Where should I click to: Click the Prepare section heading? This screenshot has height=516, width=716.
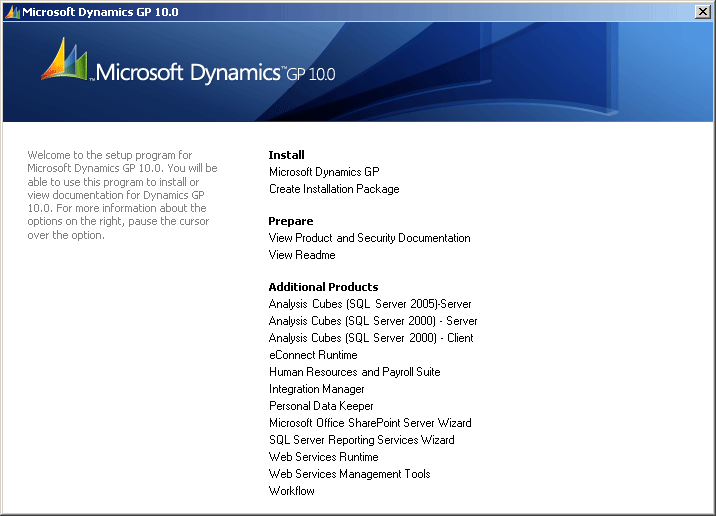[291, 221]
